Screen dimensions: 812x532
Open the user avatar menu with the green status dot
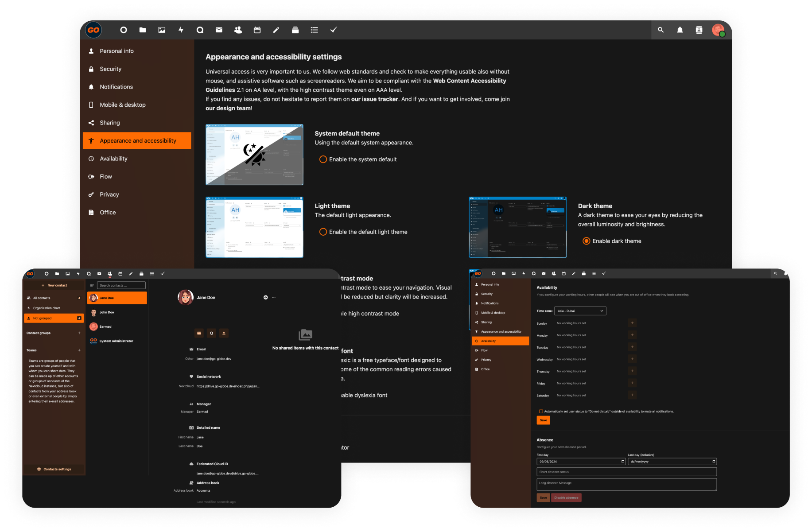718,30
